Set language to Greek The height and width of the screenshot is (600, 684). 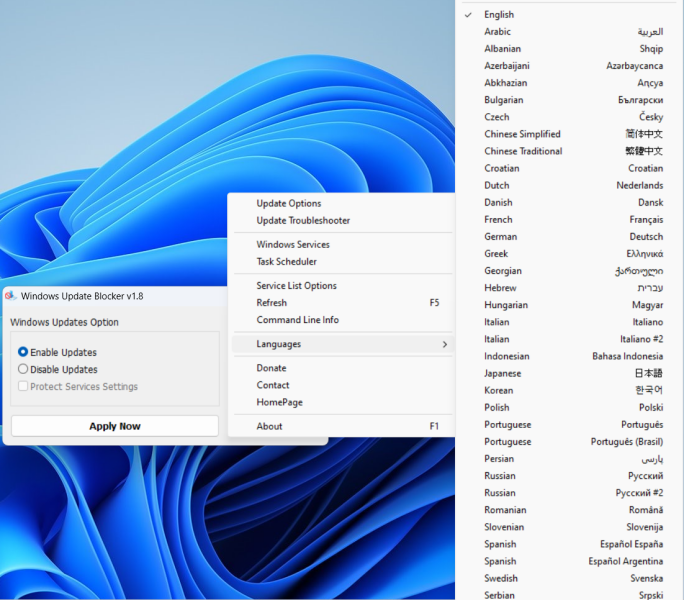pyautogui.click(x=569, y=253)
